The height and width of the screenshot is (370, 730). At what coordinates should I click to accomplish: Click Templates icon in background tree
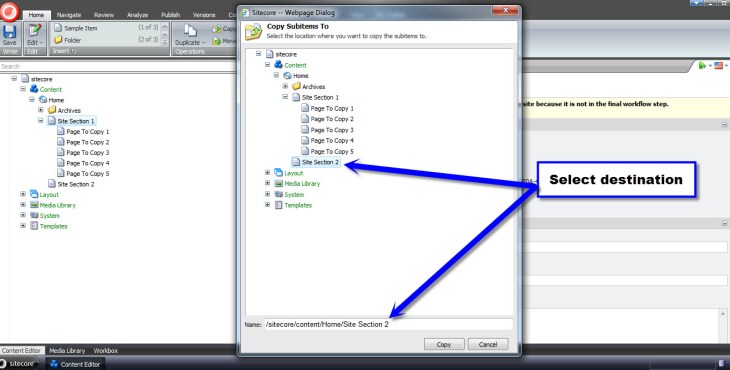(x=34, y=226)
